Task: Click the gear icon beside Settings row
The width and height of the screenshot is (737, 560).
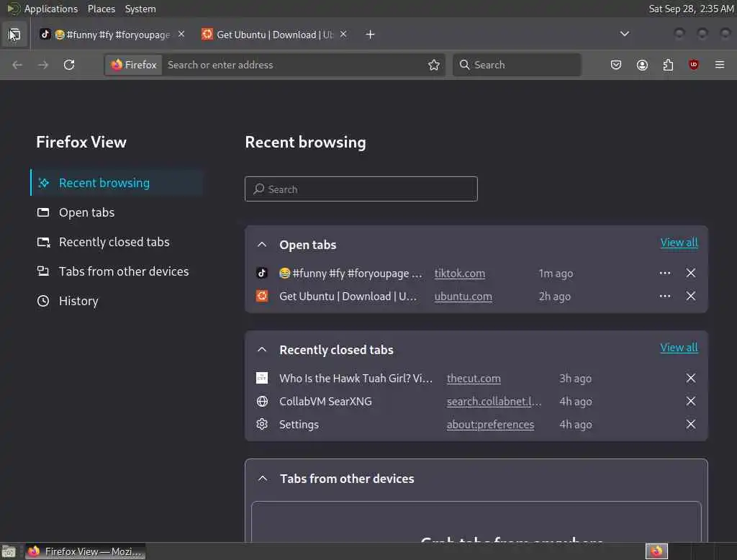Action: point(262,425)
